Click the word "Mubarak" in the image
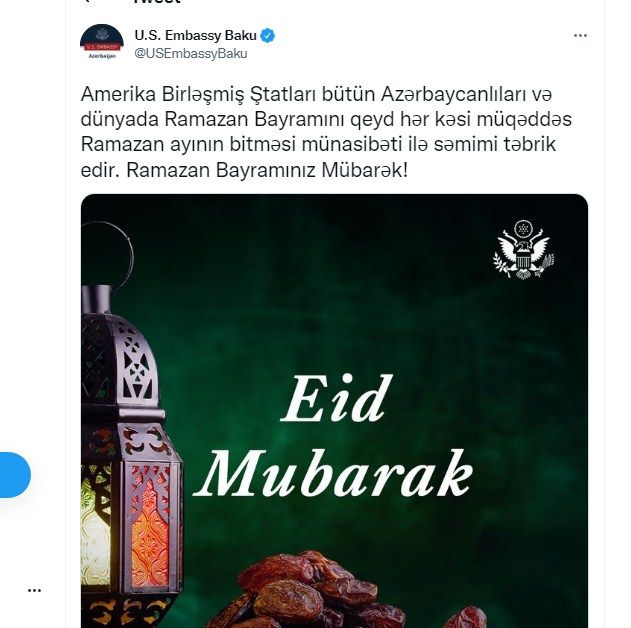 [334, 474]
